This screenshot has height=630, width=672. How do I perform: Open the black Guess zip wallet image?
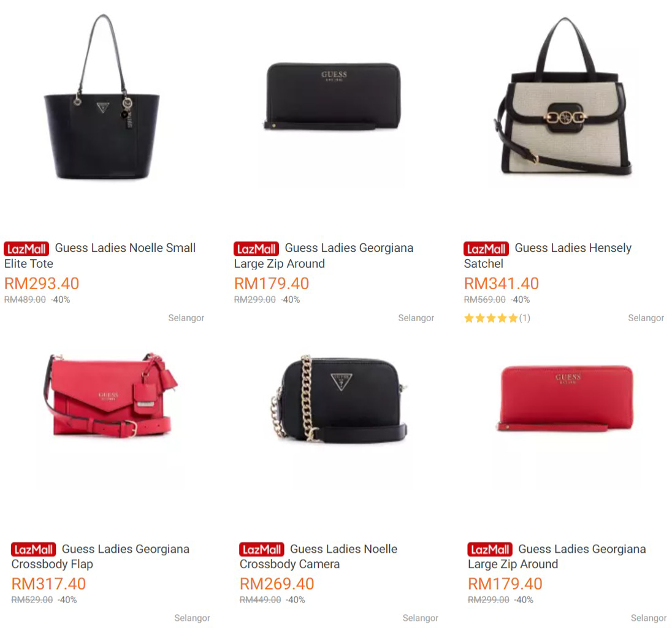click(332, 96)
